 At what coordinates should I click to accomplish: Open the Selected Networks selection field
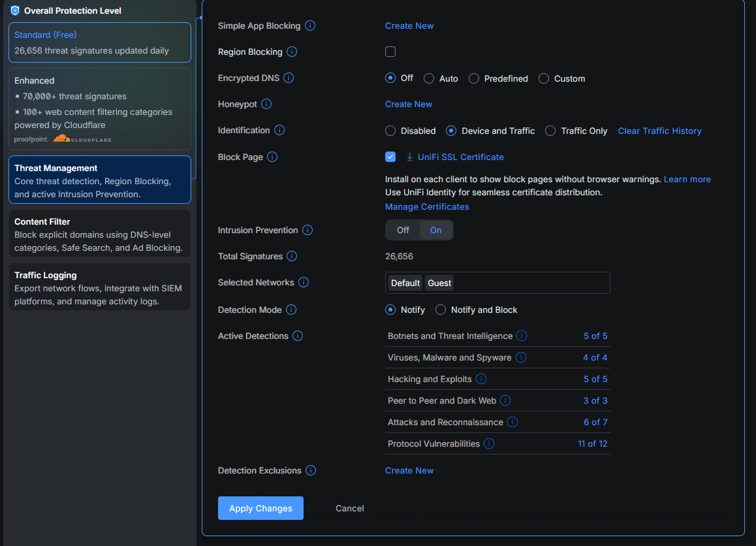497,283
